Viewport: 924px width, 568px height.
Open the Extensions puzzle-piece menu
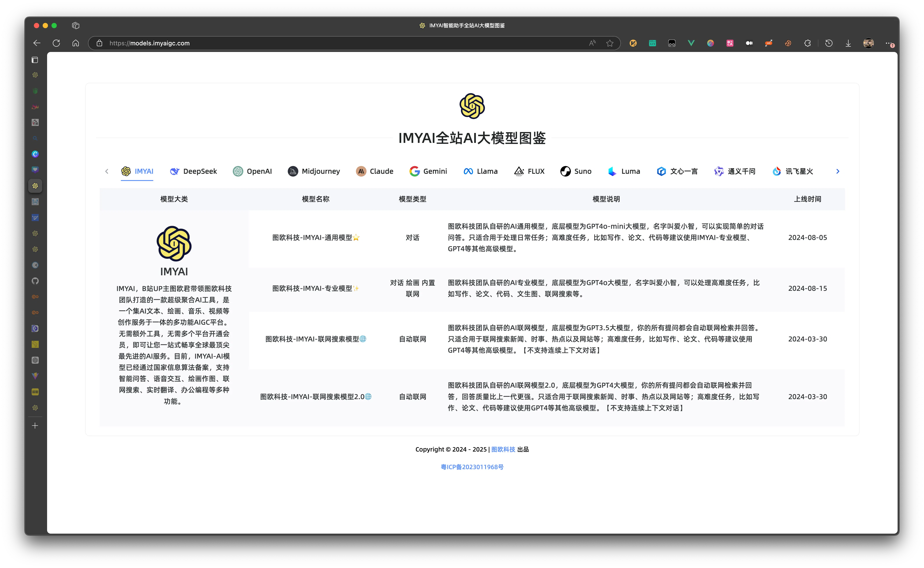coord(807,43)
